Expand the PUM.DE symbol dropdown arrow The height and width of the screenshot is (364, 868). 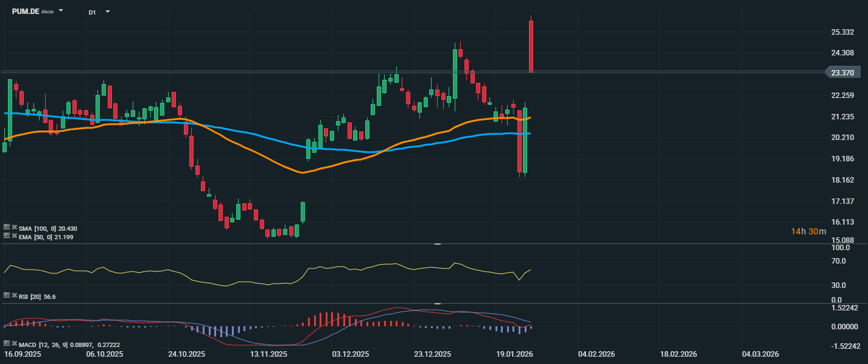click(61, 12)
